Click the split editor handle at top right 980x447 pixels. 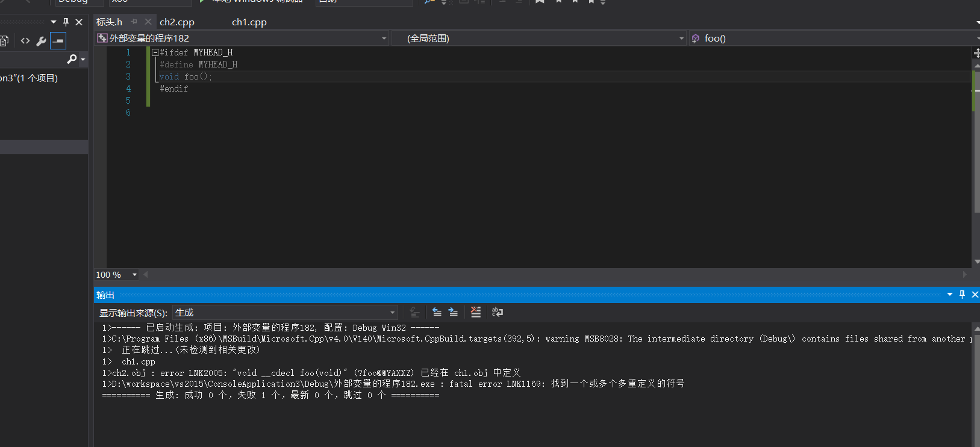coord(976,53)
